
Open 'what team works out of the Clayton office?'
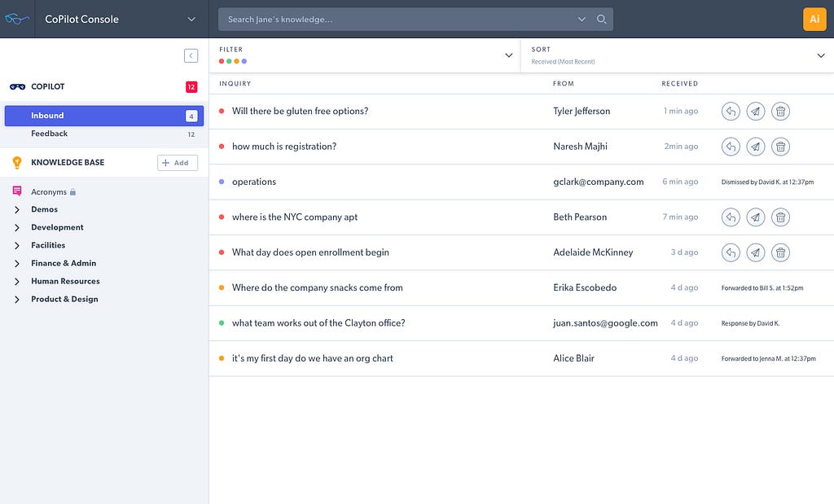[318, 323]
